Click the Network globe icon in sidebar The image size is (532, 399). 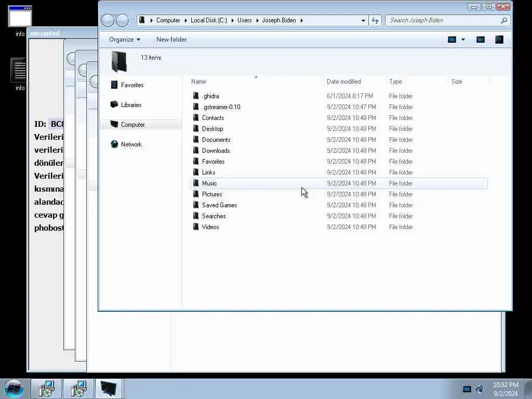coord(114,144)
